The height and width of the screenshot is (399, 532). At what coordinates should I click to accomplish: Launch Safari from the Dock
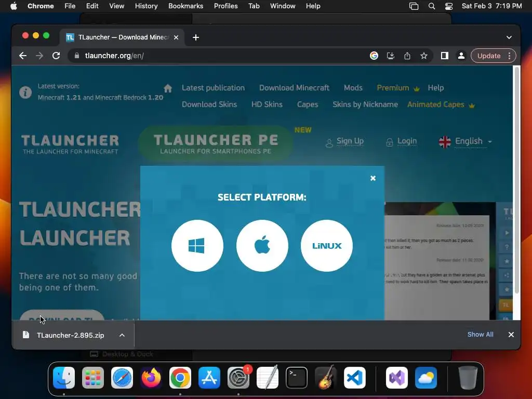pos(122,378)
